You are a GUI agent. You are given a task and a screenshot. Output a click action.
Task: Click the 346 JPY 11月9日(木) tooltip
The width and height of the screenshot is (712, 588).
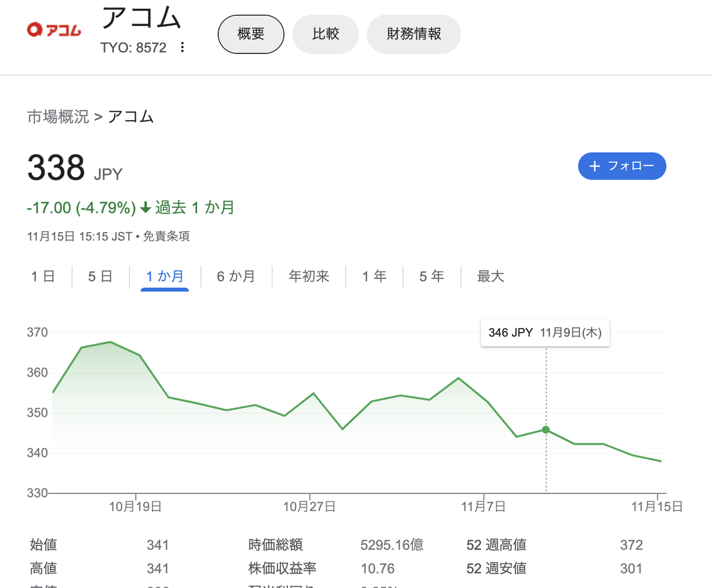(545, 333)
